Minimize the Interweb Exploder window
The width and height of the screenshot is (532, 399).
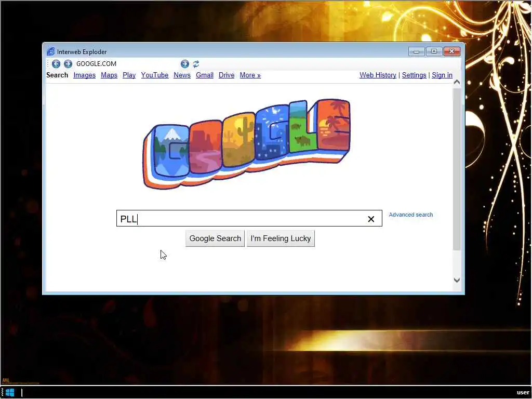coord(416,51)
